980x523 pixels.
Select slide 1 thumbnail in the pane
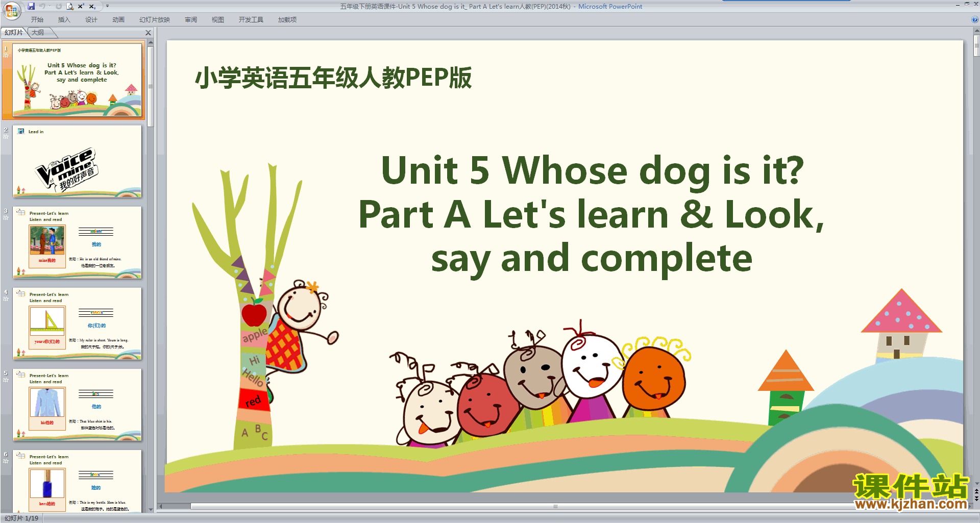(77, 81)
